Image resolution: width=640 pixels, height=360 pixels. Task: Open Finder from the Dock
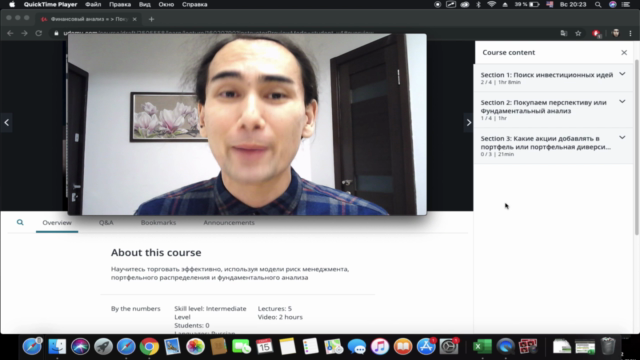coord(57,347)
